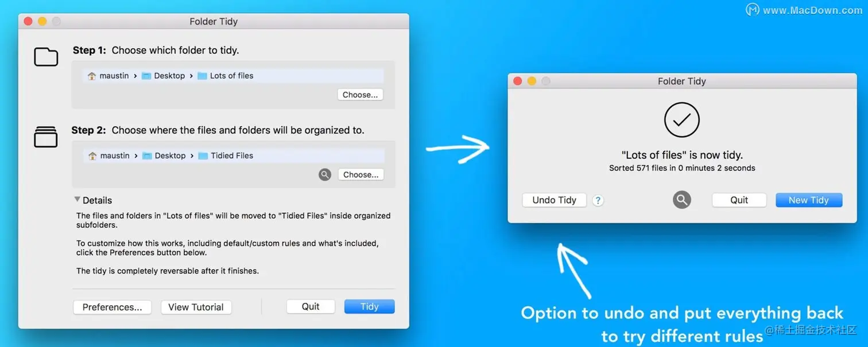The image size is (868, 347).
Task: Choose the source folder in Step 1
Action: click(361, 95)
